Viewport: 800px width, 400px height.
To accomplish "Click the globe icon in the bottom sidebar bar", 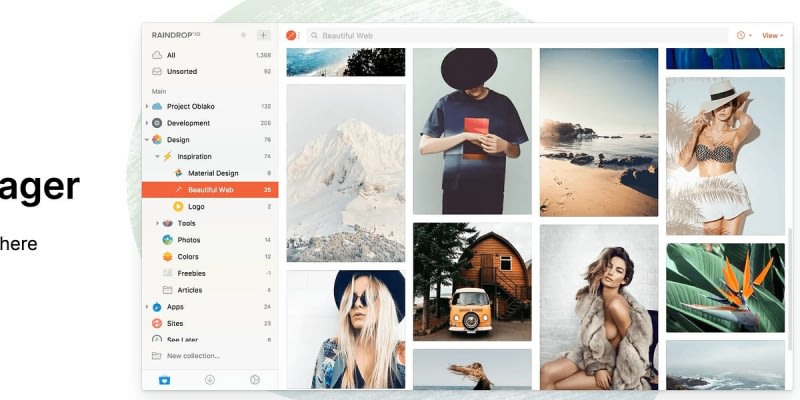I will [255, 379].
